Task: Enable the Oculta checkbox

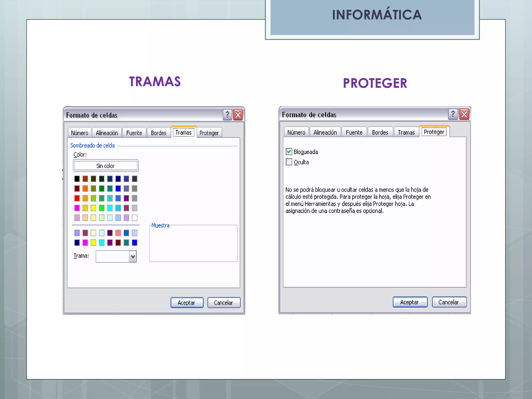Action: click(289, 162)
